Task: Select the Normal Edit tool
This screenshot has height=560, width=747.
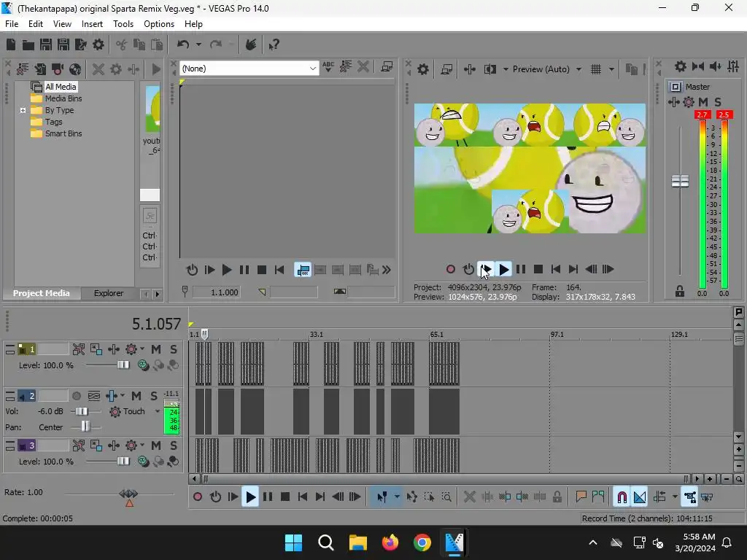Action: tap(382, 497)
